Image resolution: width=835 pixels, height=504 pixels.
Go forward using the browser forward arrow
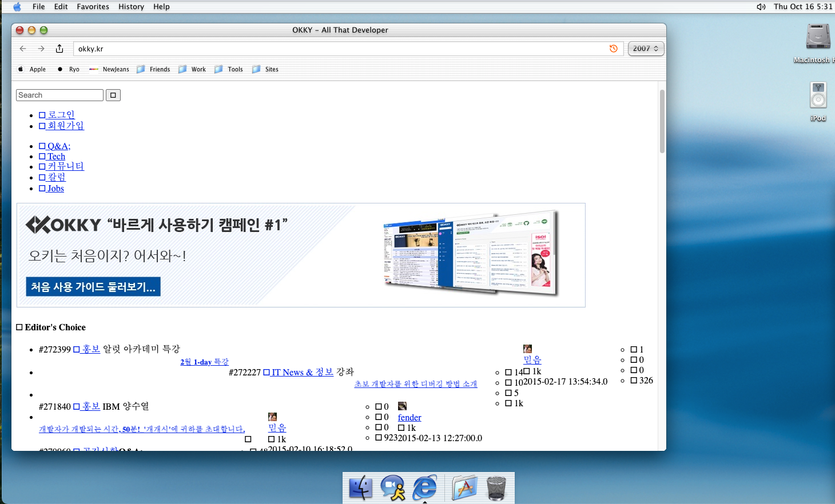tap(41, 49)
